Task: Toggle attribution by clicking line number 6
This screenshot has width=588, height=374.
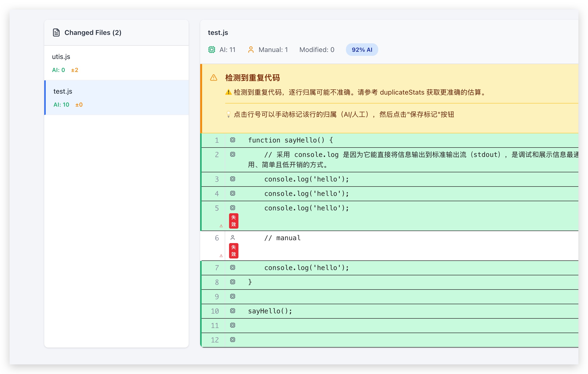Action: point(216,238)
